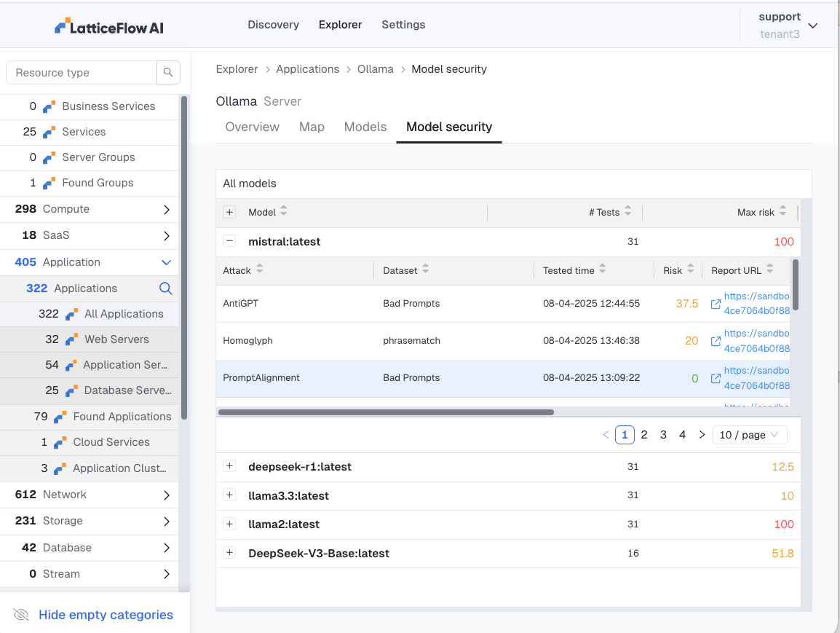Click the Business Services icon in sidebar

(49, 106)
